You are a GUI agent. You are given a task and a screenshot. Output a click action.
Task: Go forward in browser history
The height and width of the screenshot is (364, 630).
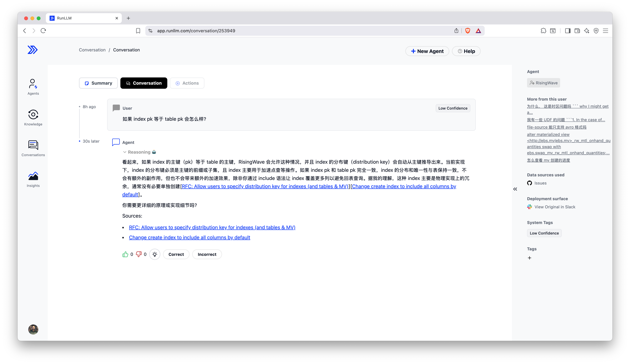[34, 31]
